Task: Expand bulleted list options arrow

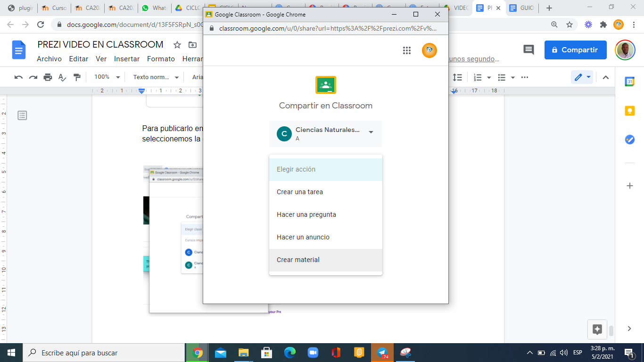Action: coord(513,77)
